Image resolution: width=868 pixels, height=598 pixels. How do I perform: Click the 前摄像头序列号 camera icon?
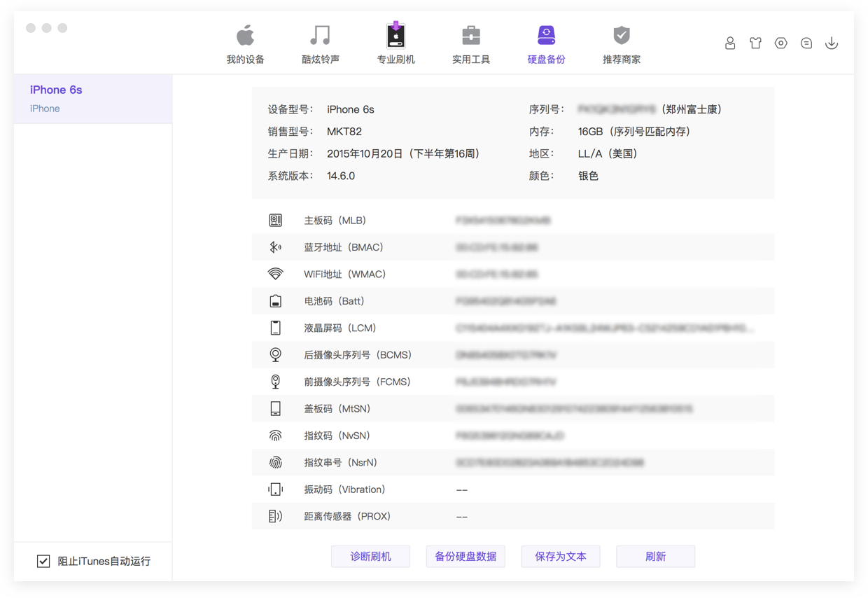tap(276, 382)
